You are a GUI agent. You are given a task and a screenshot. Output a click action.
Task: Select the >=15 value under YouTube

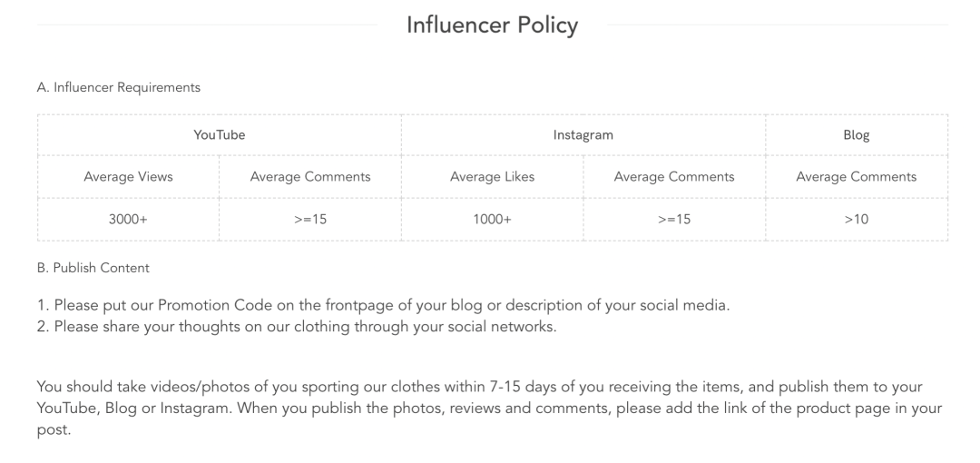pyautogui.click(x=310, y=219)
